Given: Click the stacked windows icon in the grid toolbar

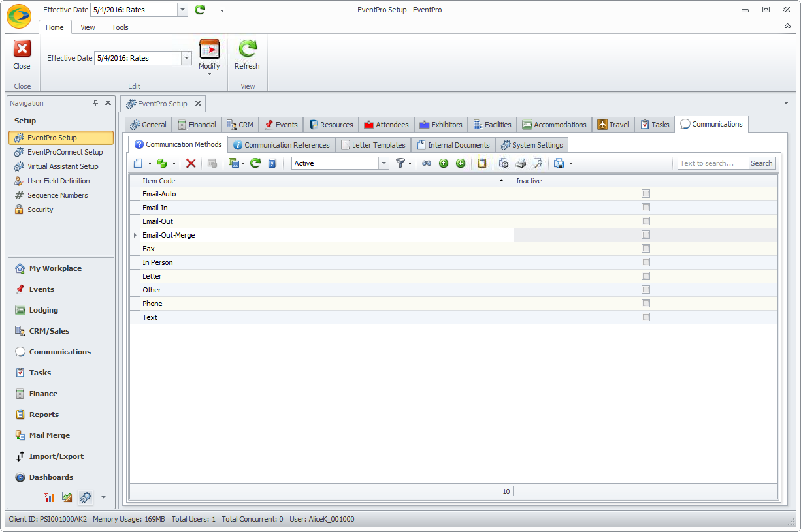Looking at the screenshot, I should coord(234,163).
